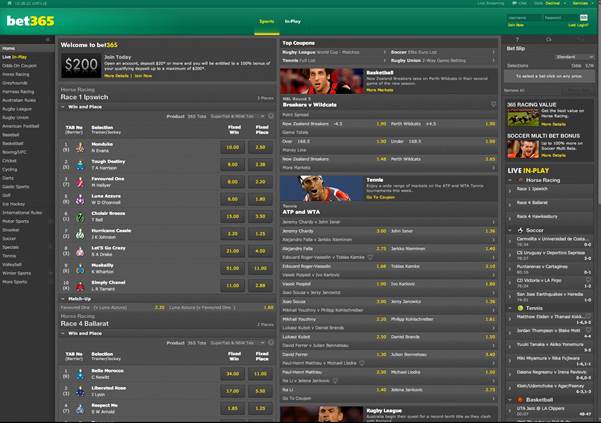Screen dimensions: 601x423
Task: Click Go To Coupon link under Tennis banner
Action: [x=380, y=197]
